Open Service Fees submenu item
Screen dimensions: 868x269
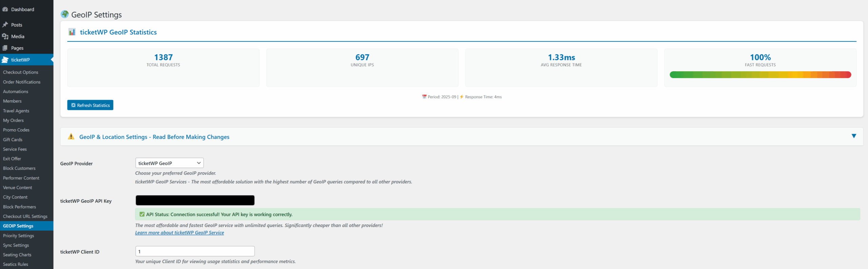(x=15, y=149)
